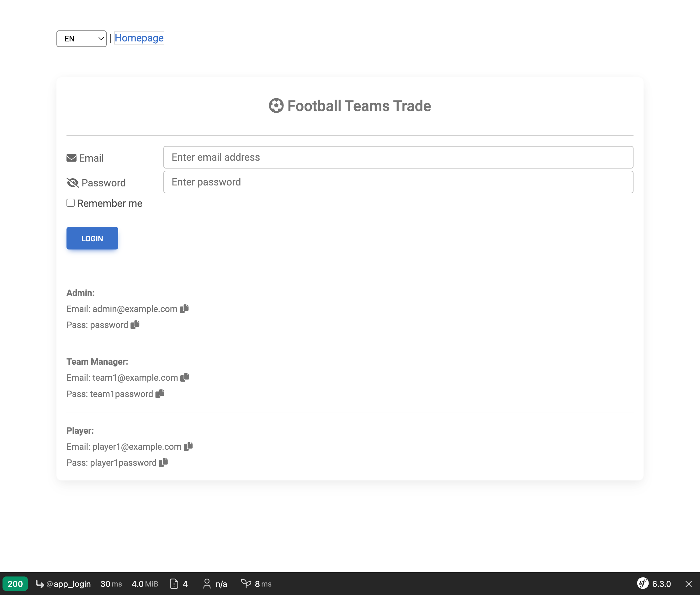The image size is (700, 595).
Task: Copy the player1 email address
Action: [x=188, y=446]
